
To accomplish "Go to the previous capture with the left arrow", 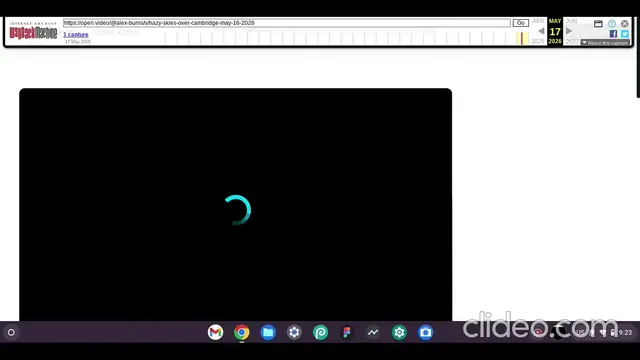I will [x=541, y=31].
